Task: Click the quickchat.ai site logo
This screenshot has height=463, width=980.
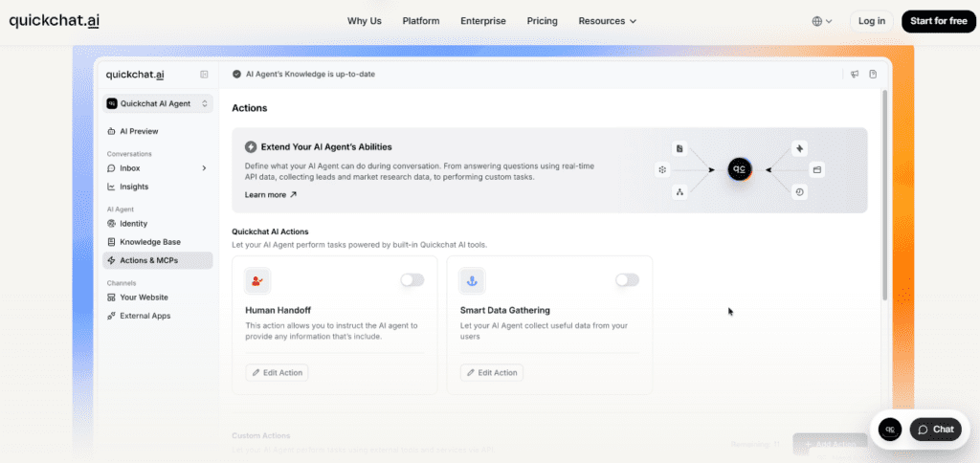Action: point(54,21)
